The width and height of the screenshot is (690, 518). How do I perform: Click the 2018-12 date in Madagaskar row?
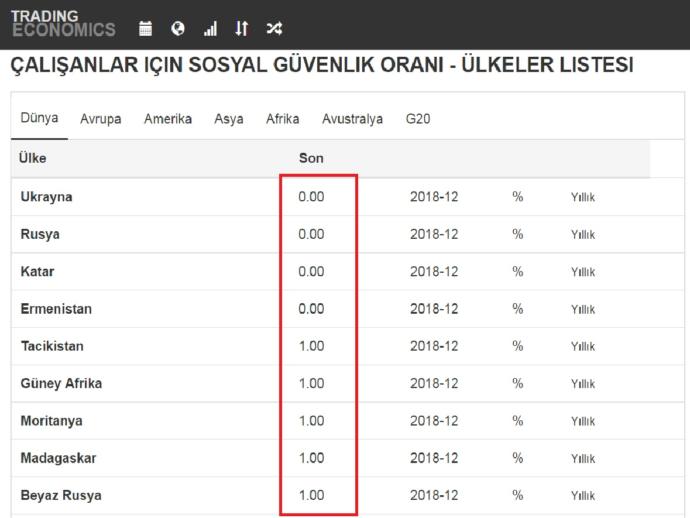click(434, 458)
